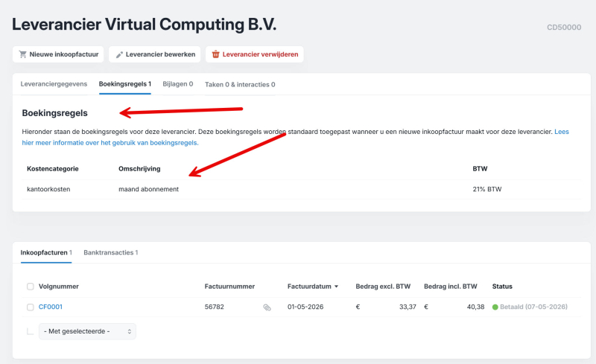The height and width of the screenshot is (364, 596).
Task: Tick the select-all checkbox beside Volgnummer
Action: [31, 287]
